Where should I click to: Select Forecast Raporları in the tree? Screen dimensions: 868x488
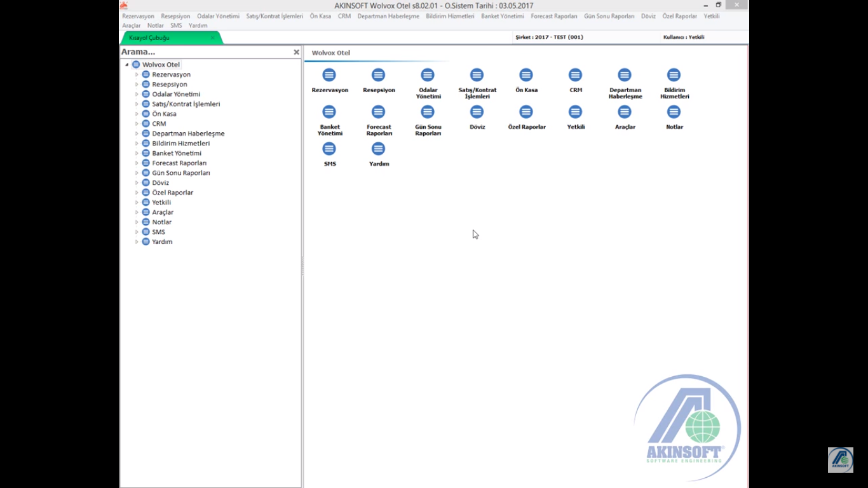179,163
